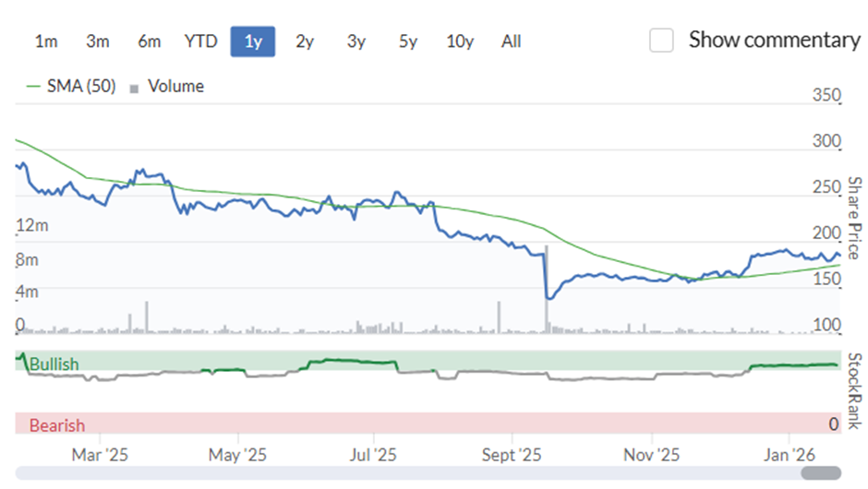The width and height of the screenshot is (868, 489).
Task: Select the 3m time range
Action: click(98, 42)
